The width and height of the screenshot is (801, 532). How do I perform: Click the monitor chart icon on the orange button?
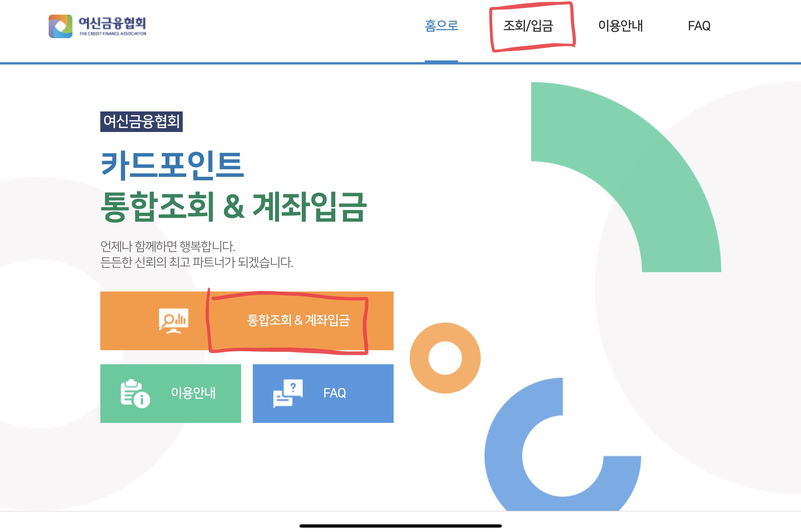click(173, 321)
